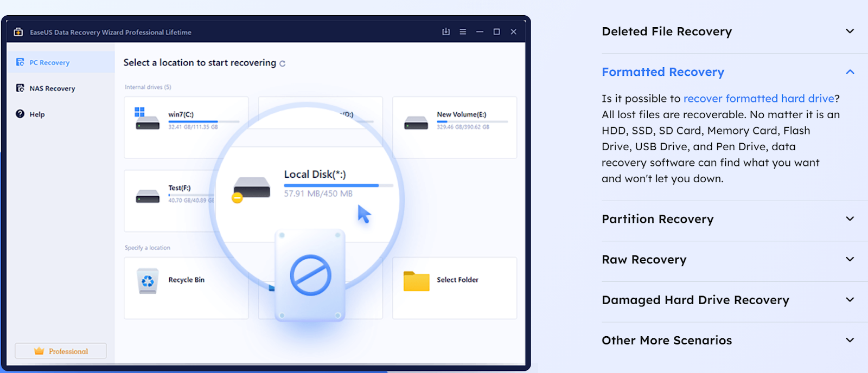Click the crown icon on Professional button
868x373 pixels.
[39, 351]
